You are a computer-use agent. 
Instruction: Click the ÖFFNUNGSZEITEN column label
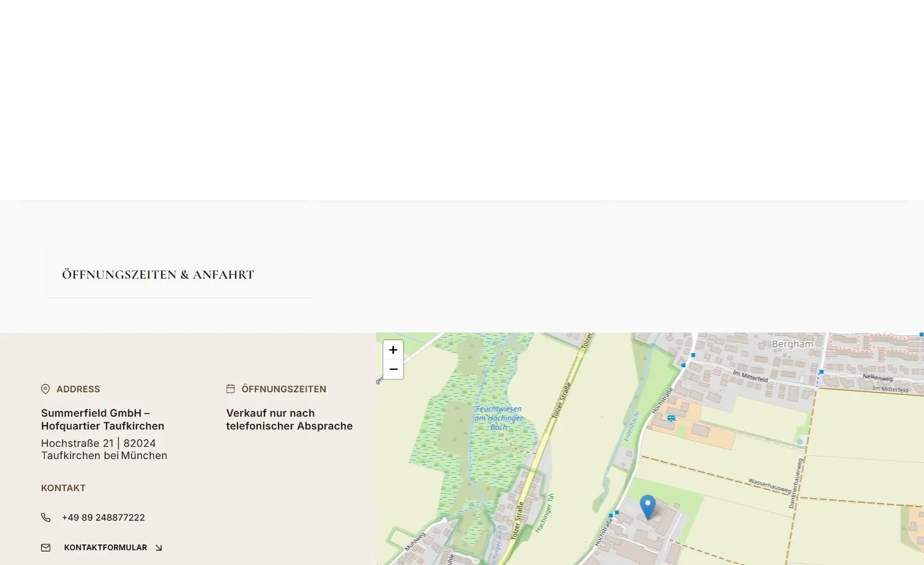284,389
